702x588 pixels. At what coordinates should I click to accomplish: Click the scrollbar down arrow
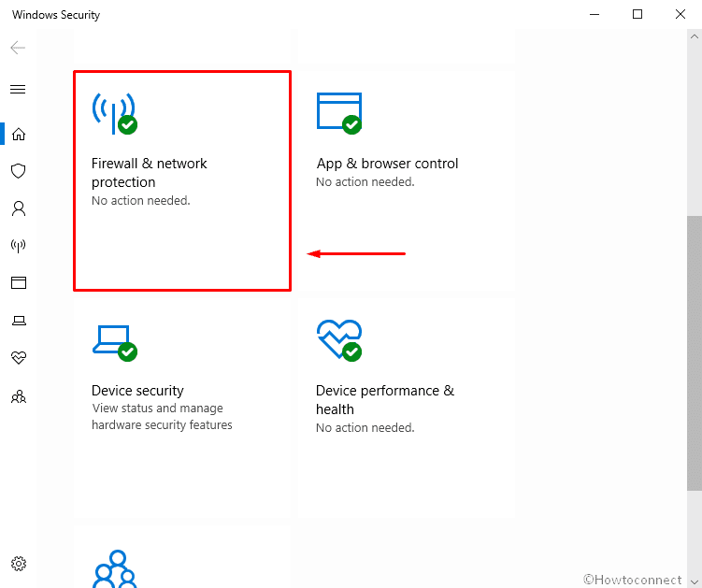pos(695,581)
